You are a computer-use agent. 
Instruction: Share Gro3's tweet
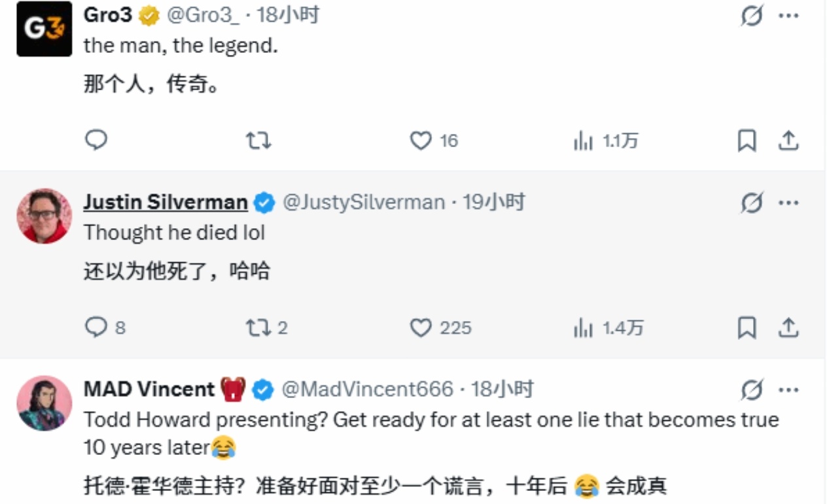(789, 141)
